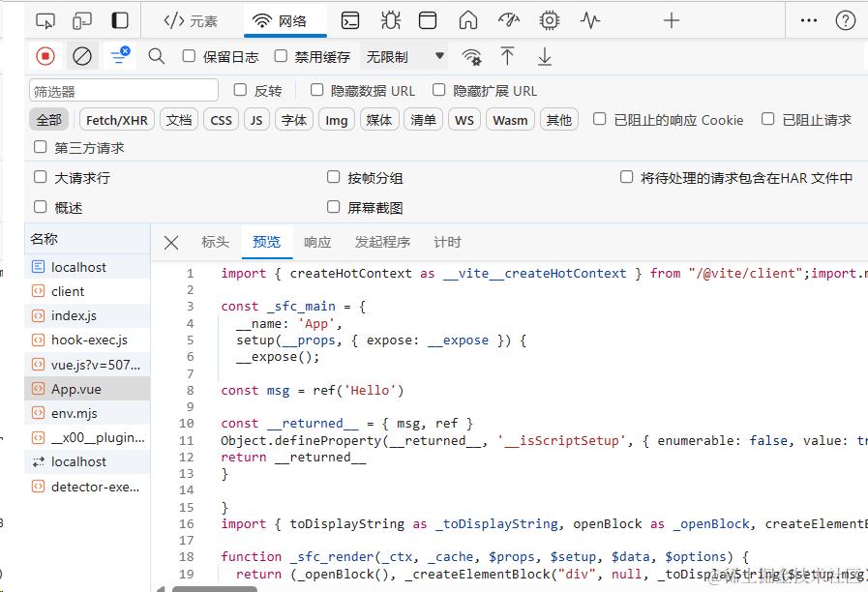Toggle 隐藏扩展 URL checkbox
Image resolution: width=868 pixels, height=592 pixels.
[x=439, y=90]
